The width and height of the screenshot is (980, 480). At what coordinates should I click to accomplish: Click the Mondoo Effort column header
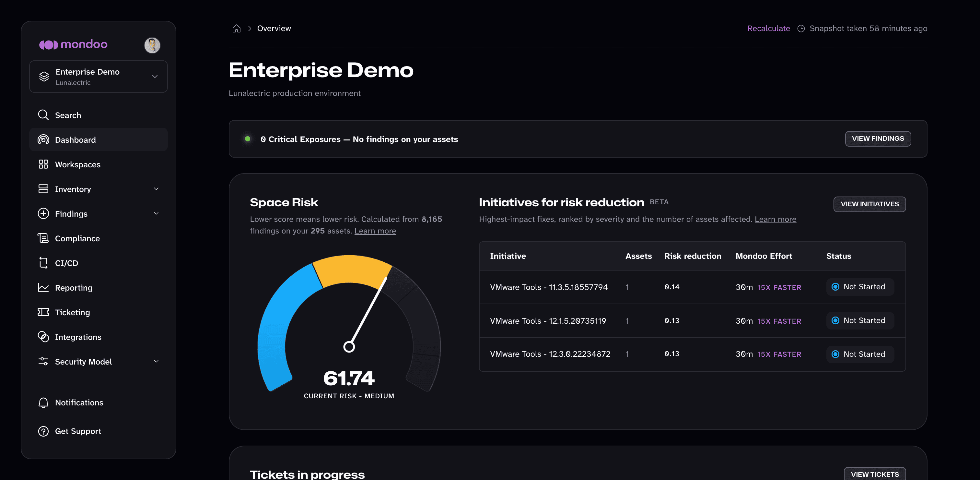764,256
